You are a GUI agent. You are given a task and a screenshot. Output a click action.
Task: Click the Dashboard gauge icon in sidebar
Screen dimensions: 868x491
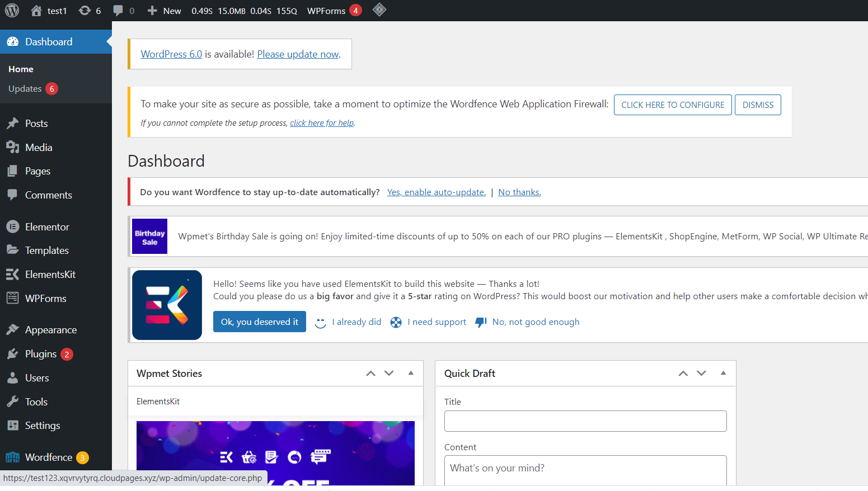(x=13, y=42)
